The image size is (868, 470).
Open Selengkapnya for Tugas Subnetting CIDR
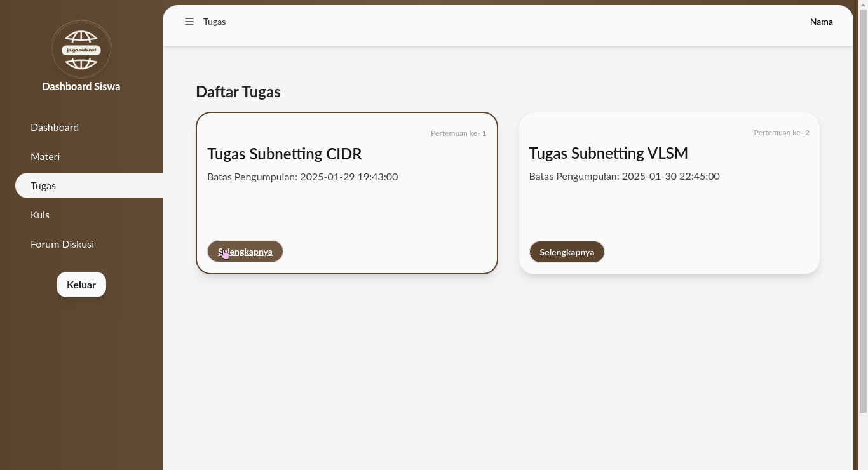click(x=245, y=252)
